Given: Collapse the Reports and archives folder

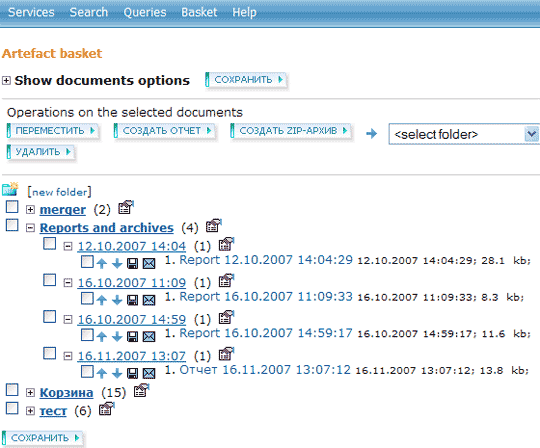Looking at the screenshot, I should [x=30, y=228].
